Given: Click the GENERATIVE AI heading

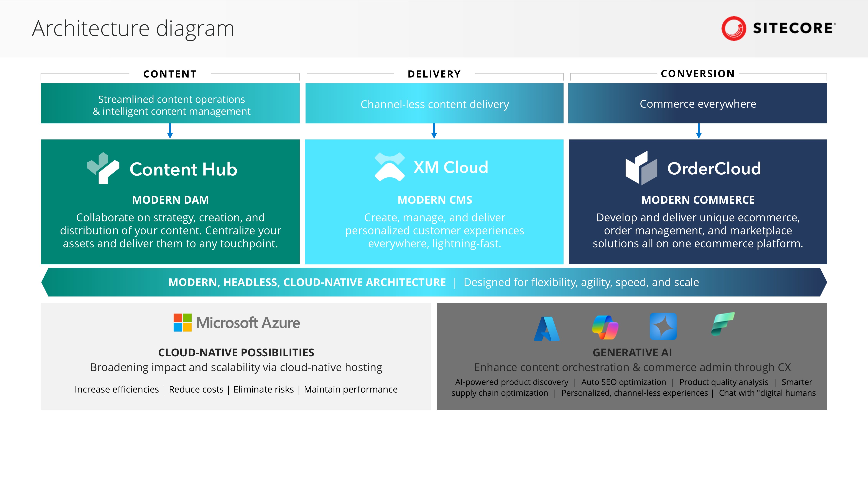Looking at the screenshot, I should 632,353.
